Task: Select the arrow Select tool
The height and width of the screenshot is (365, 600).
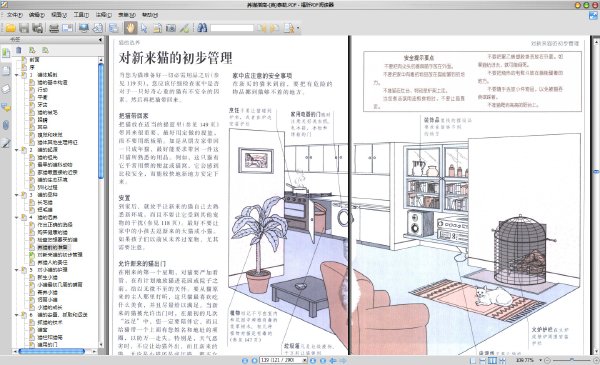Action: [x=143, y=28]
